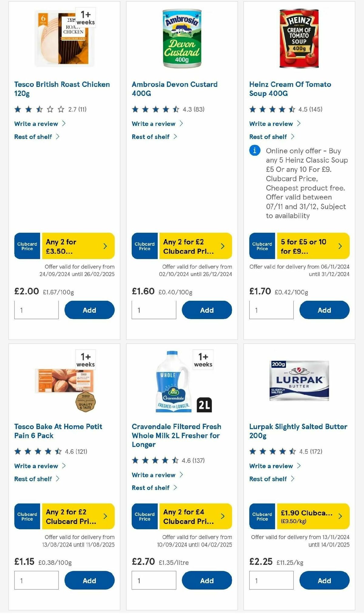Click the quantity input for Ambrosia Devon Custard
The image size is (364, 614).
tap(154, 310)
